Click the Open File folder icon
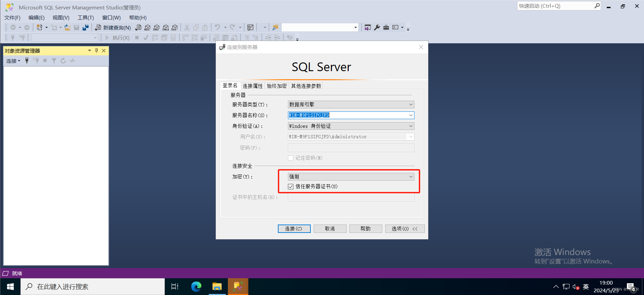This screenshot has height=295, width=644. (67, 28)
